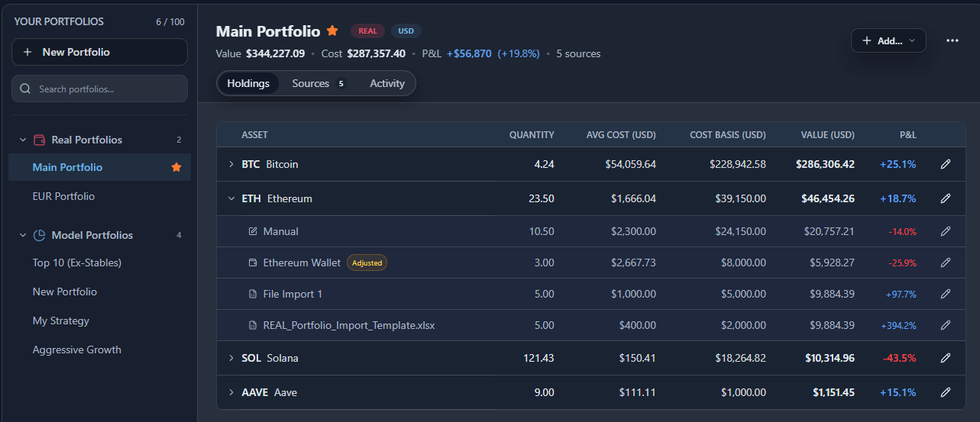Viewport: 980px width, 422px height.
Task: Switch to the Sources tab
Action: coord(319,83)
